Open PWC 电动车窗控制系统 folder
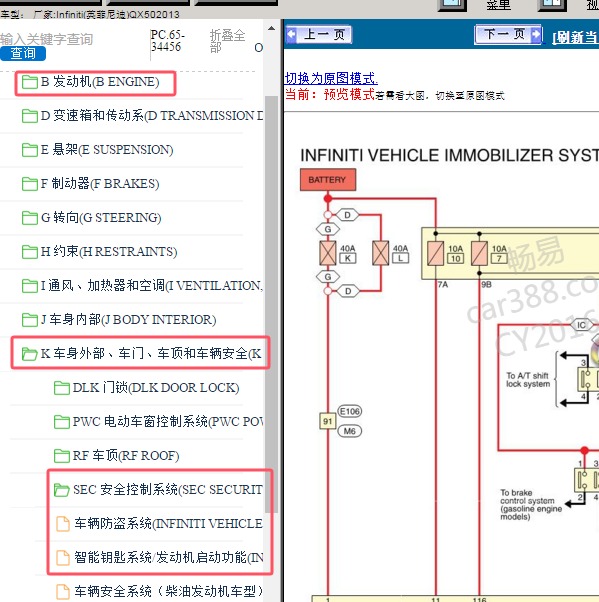 point(168,422)
